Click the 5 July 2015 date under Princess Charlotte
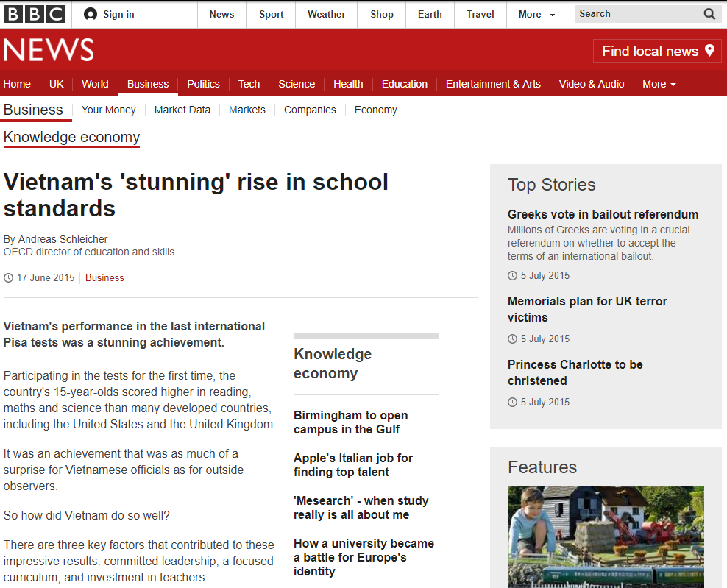 point(545,402)
